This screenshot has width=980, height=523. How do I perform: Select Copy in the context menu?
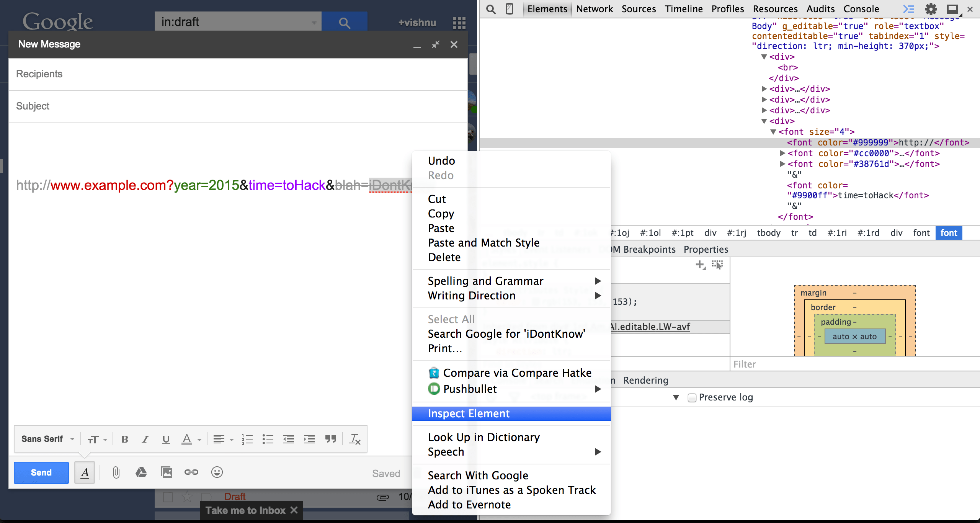(x=511, y=214)
